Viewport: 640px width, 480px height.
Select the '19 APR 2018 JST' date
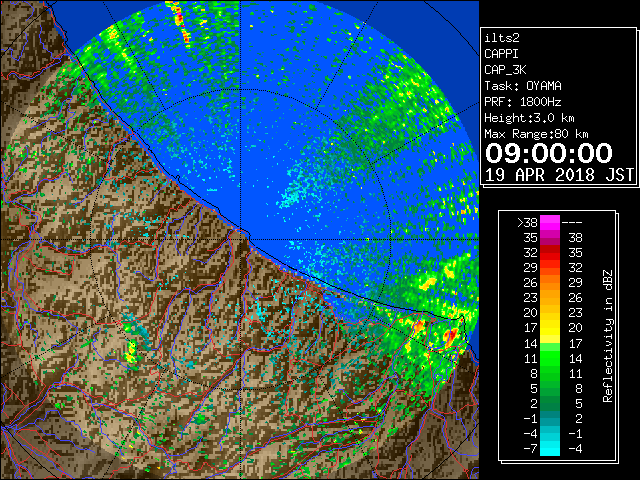click(559, 175)
